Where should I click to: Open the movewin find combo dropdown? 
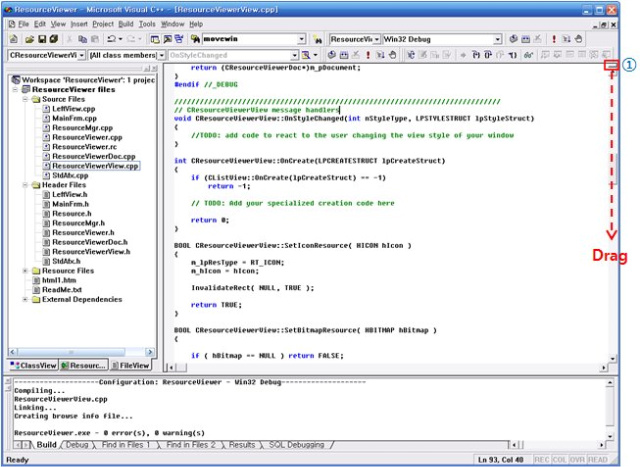301,39
